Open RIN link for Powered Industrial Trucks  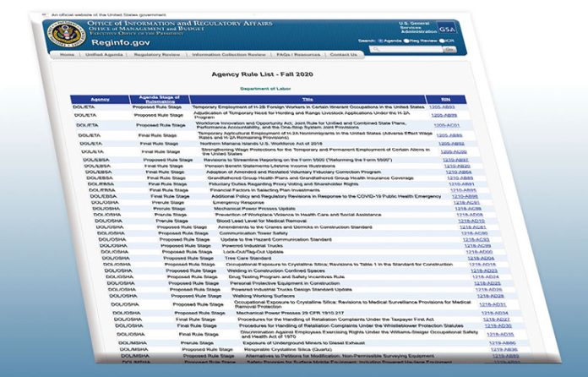(477, 246)
